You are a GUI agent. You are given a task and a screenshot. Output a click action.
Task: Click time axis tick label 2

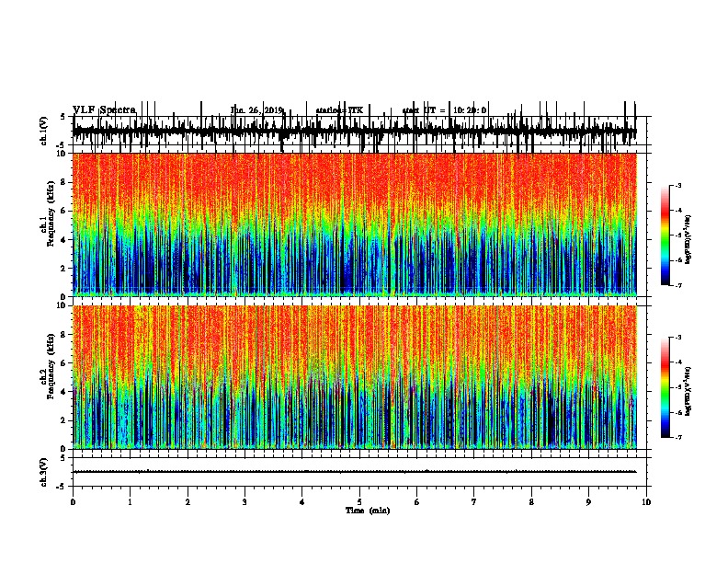(x=188, y=502)
